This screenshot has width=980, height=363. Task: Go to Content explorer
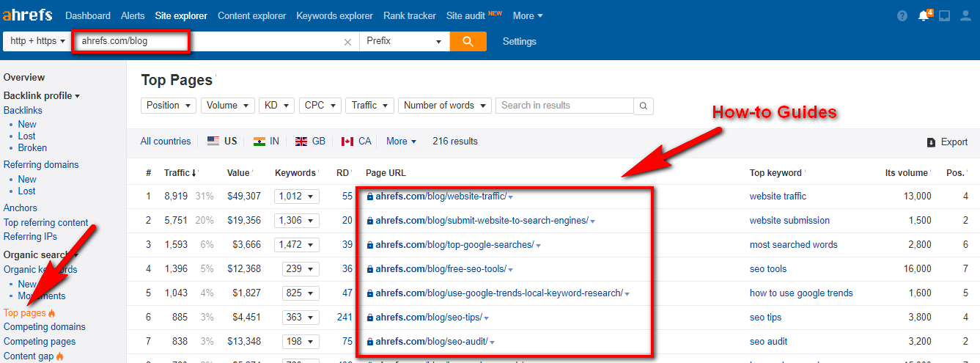click(252, 15)
